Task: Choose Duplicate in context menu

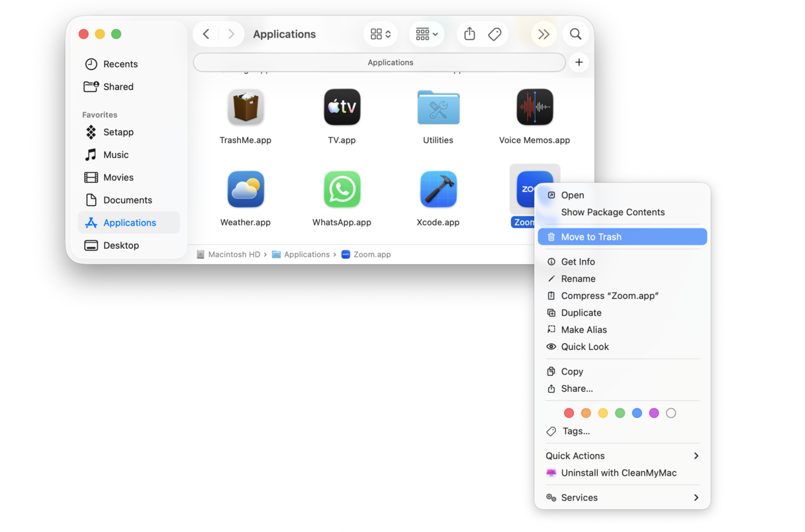Action: coord(622,313)
